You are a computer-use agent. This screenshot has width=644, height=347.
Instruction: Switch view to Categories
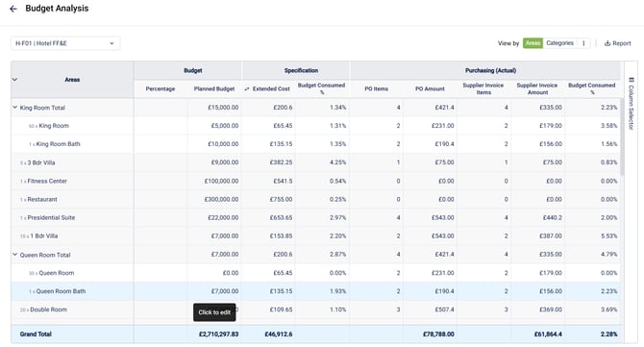(x=559, y=43)
